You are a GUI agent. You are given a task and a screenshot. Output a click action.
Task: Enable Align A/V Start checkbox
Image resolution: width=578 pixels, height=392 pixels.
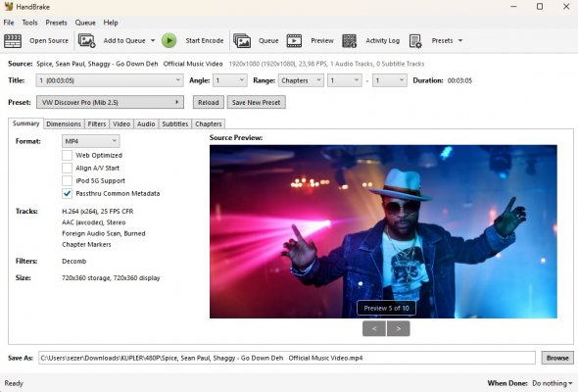pos(67,169)
